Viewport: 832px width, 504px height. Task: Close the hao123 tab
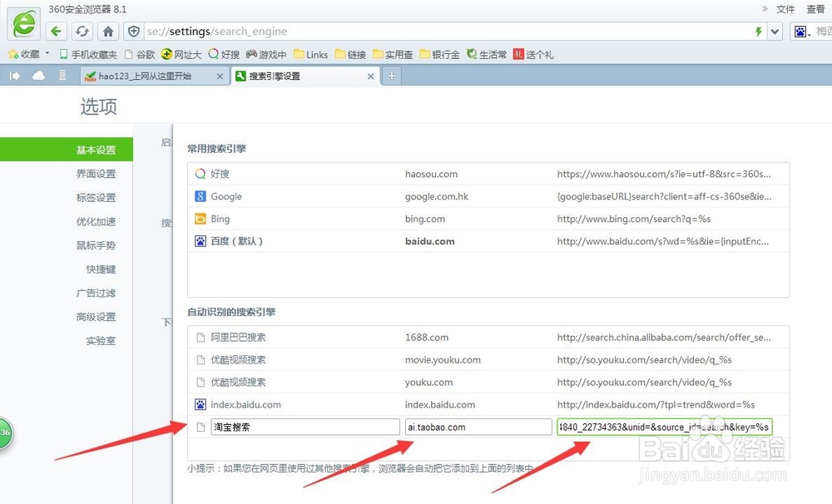click(220, 77)
